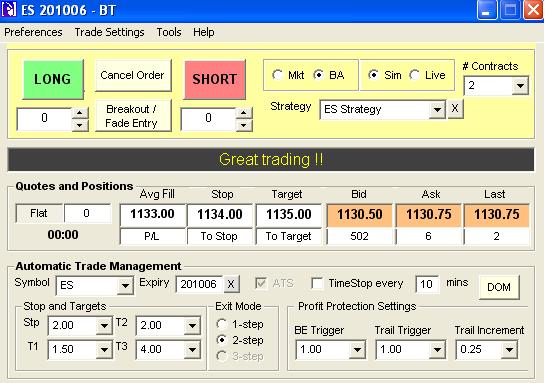Click the Flat position status box

(x=39, y=213)
